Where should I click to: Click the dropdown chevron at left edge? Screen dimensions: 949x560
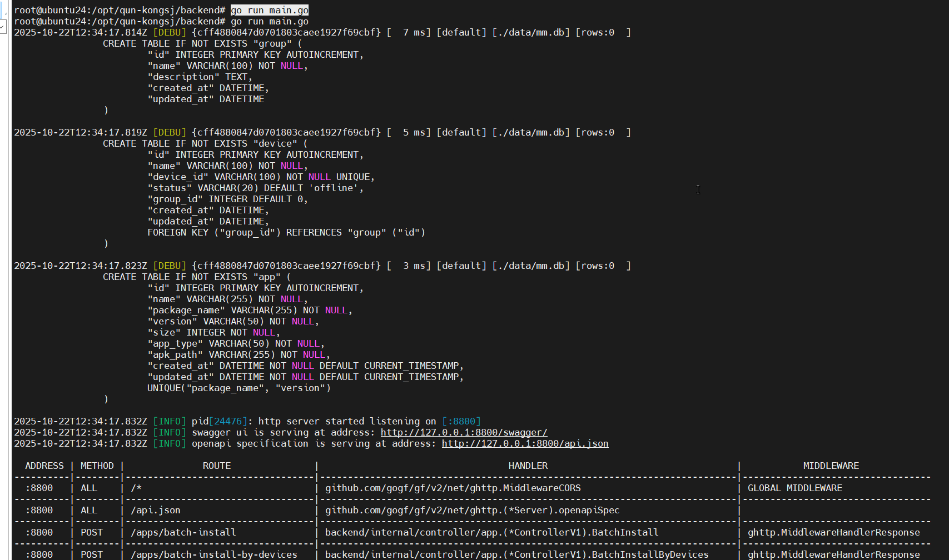tap(3, 26)
